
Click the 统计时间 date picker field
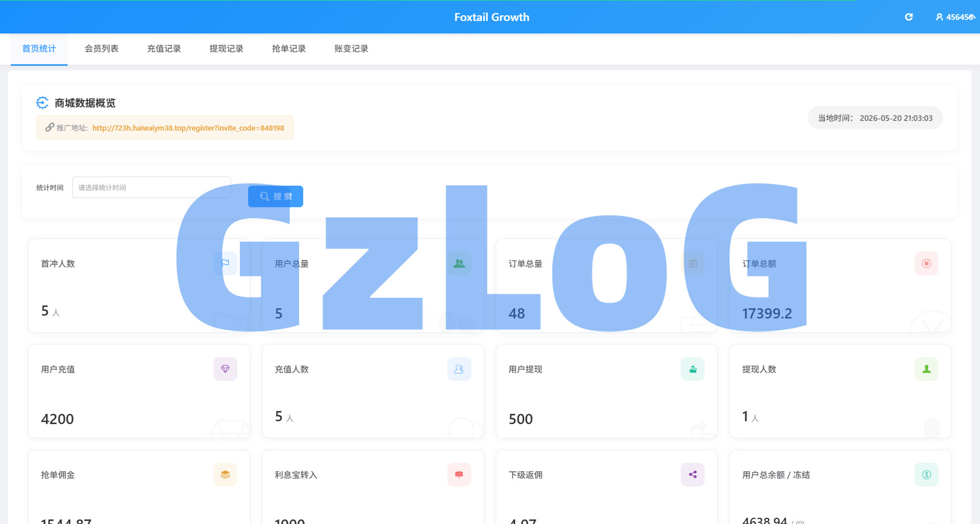pyautogui.click(x=152, y=187)
